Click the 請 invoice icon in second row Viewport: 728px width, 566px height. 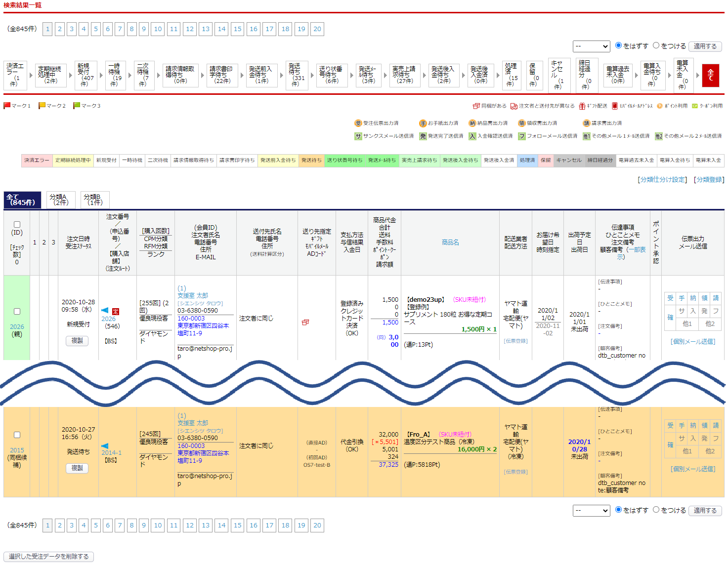click(716, 425)
